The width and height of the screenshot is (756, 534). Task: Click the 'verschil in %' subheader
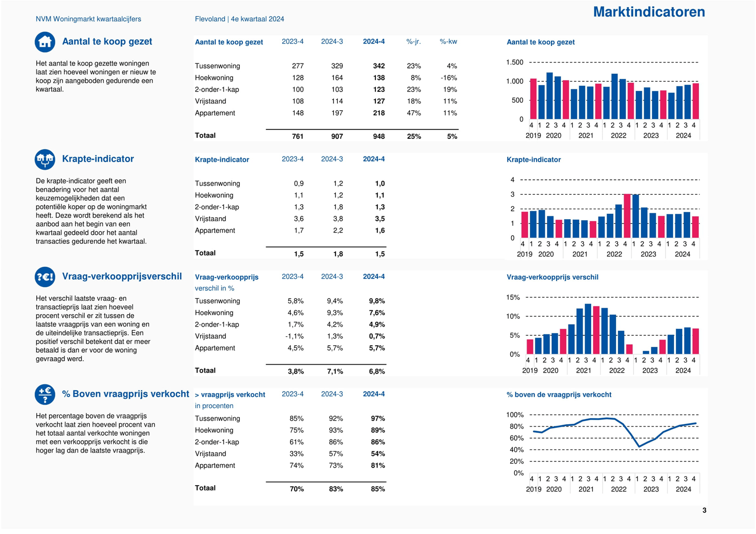pos(214,288)
